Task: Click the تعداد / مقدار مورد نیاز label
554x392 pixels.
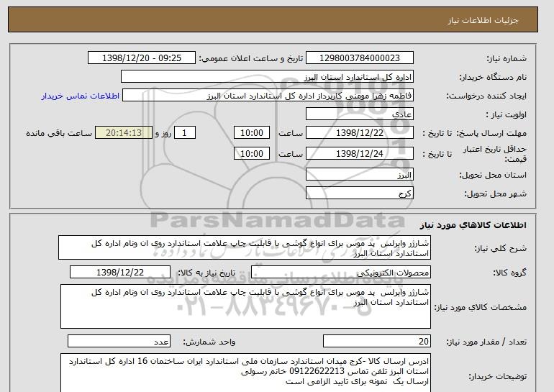Action: click(x=486, y=342)
